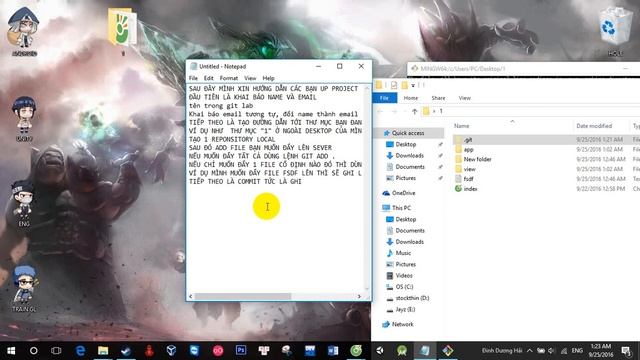
Task: Switch to Notepad via taskbar icon
Action: coord(425,351)
